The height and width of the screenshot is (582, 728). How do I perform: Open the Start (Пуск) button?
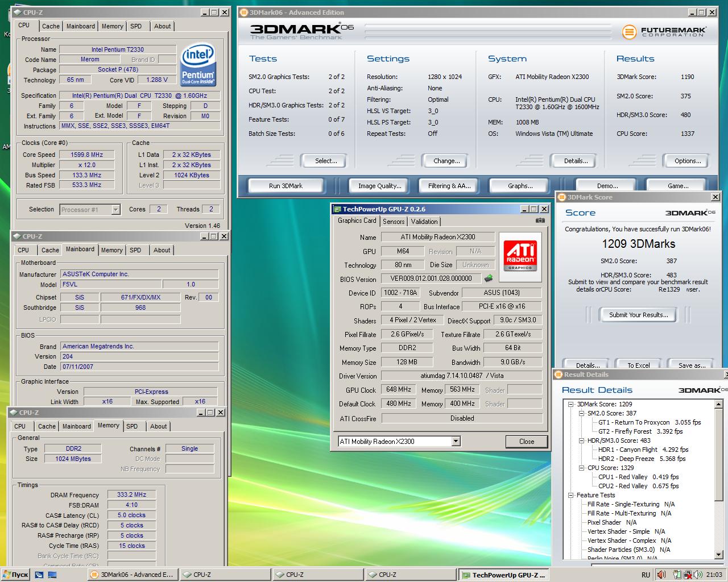coord(16,575)
